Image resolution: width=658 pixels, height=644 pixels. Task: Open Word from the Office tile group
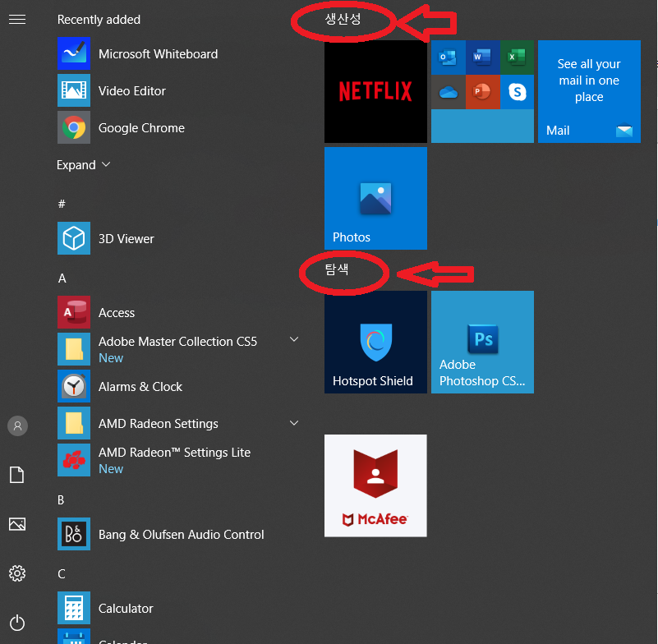[482, 57]
